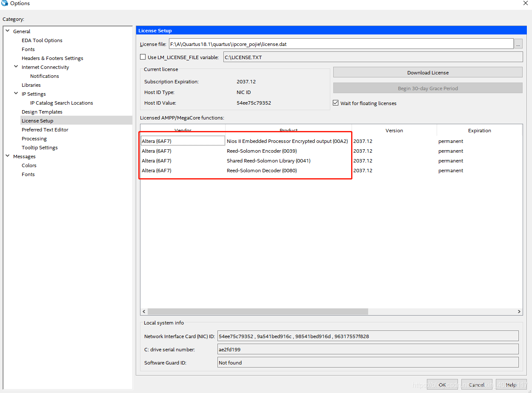Browse for license file with ellipsis button
Viewport: 532px width, 393px height.
point(518,44)
